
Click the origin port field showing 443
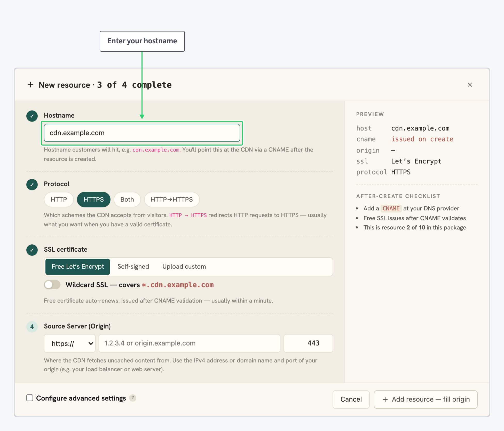(x=308, y=343)
